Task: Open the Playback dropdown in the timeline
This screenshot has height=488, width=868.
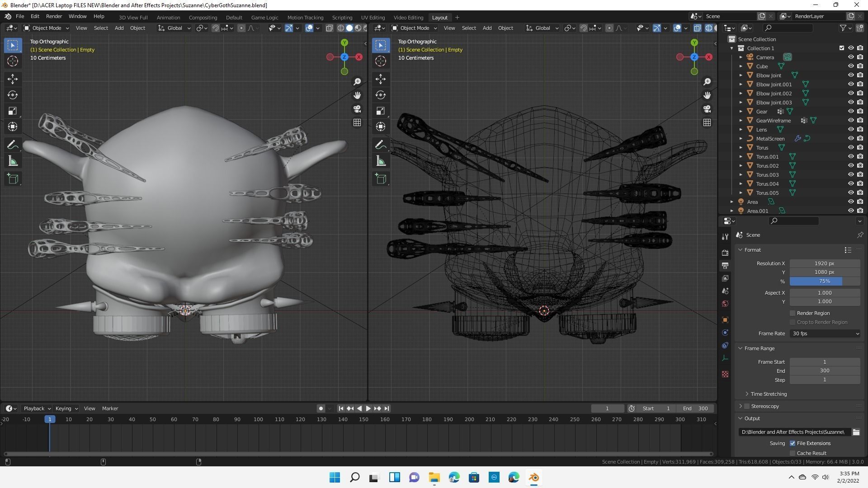Action: [37, 408]
